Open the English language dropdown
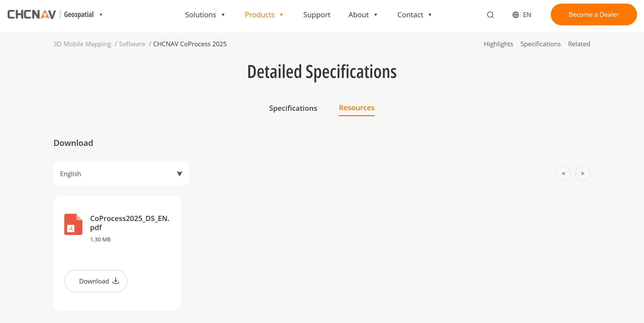This screenshot has height=323, width=644. coord(121,174)
